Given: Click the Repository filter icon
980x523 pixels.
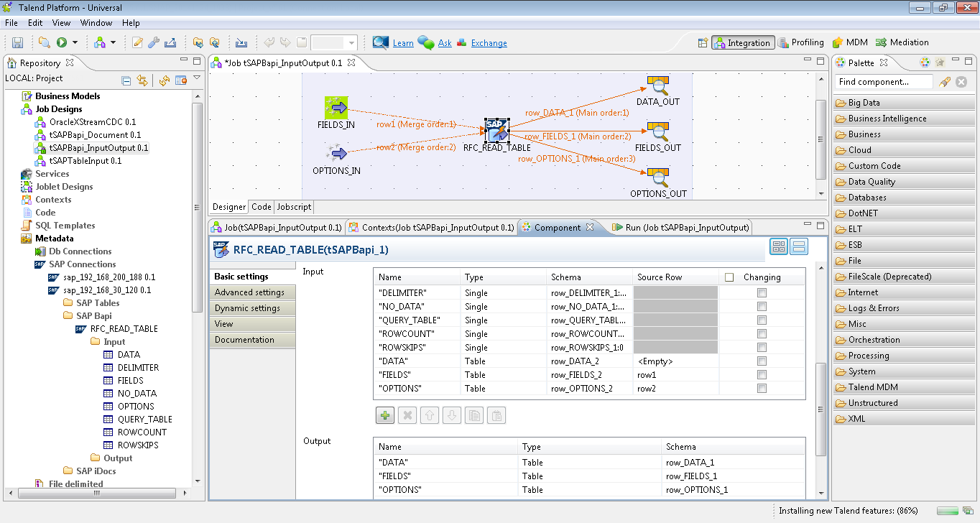Looking at the screenshot, I should [x=180, y=80].
